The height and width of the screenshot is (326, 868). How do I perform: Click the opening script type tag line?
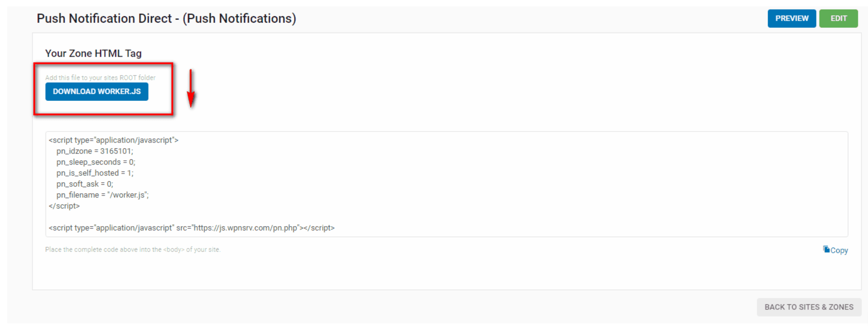113,140
